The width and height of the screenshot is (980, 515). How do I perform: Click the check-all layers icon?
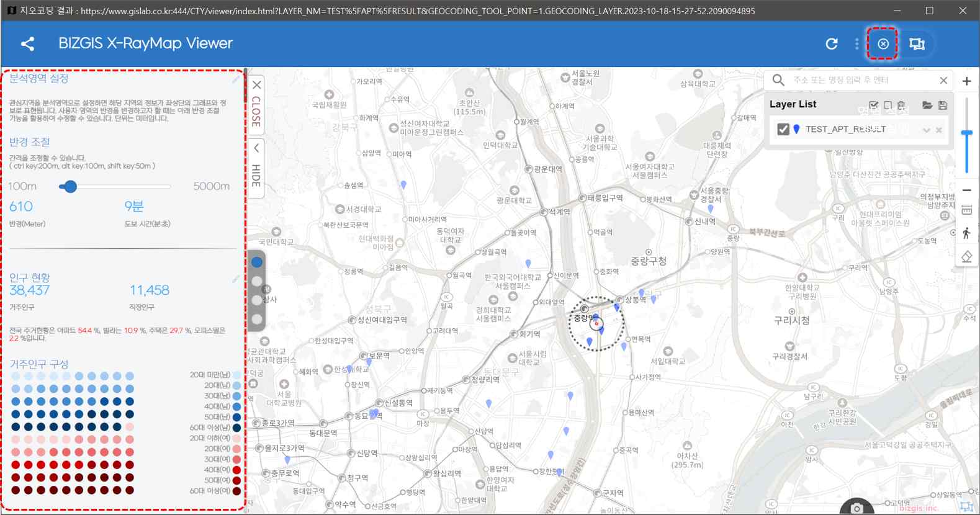874,105
